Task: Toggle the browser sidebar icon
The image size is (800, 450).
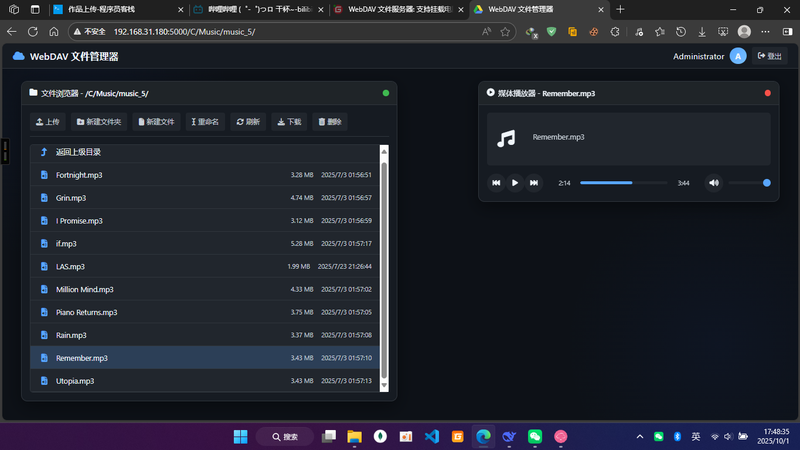Action: tap(787, 32)
